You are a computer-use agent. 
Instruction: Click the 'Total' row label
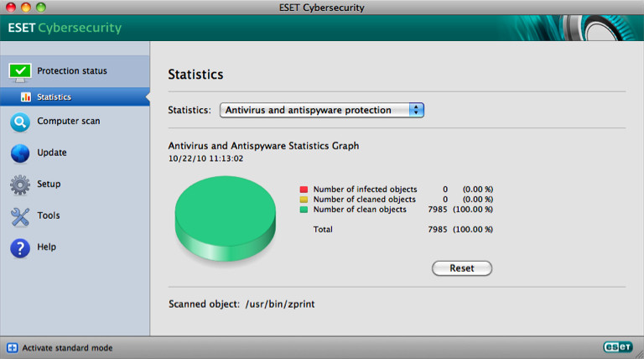(323, 229)
